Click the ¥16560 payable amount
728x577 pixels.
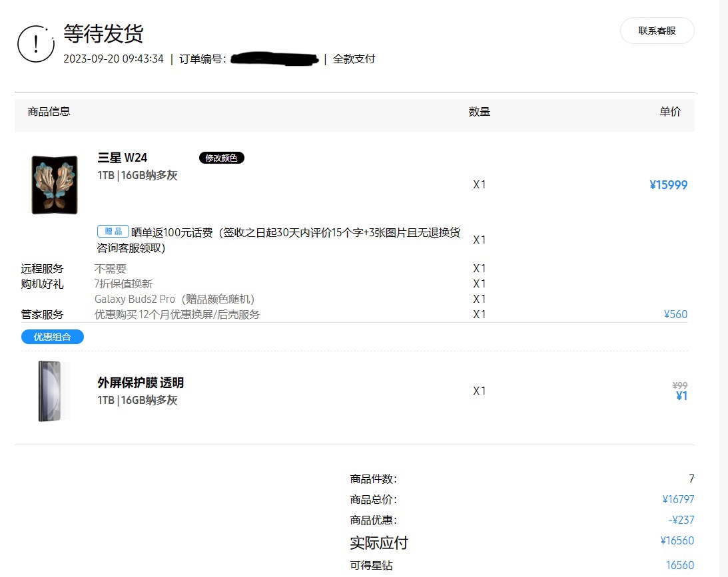pos(677,541)
